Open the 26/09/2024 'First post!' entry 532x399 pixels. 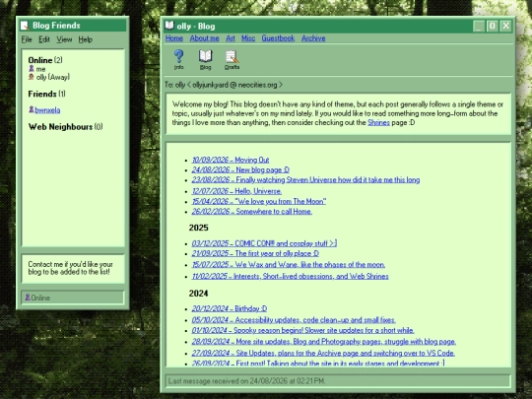click(x=318, y=363)
